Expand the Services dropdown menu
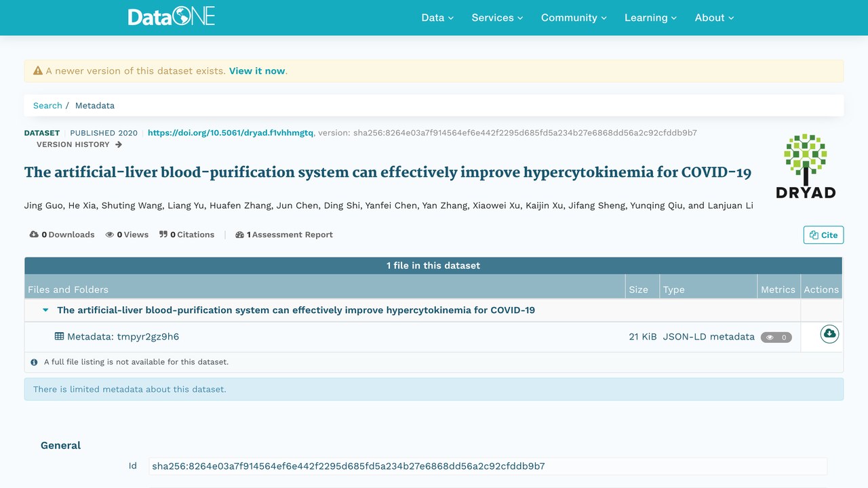 click(x=497, y=18)
